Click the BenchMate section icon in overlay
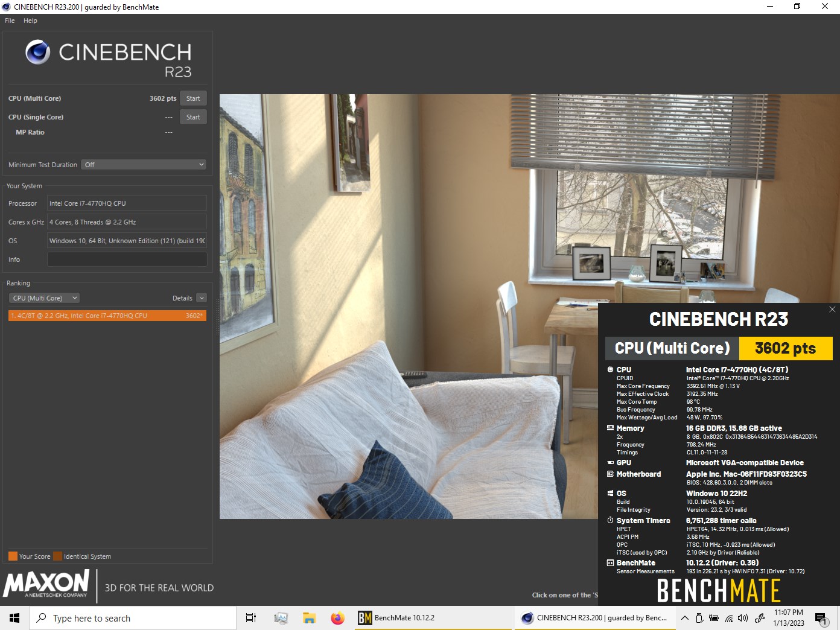 610,562
